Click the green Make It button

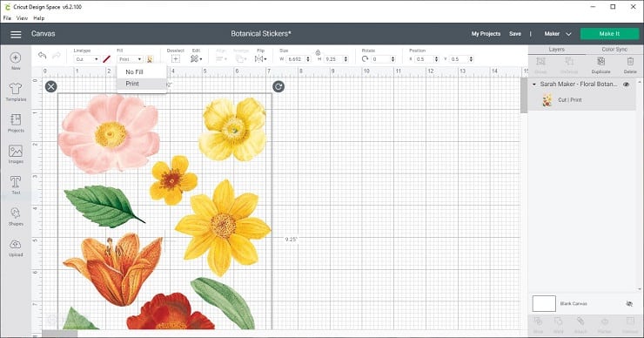[609, 34]
